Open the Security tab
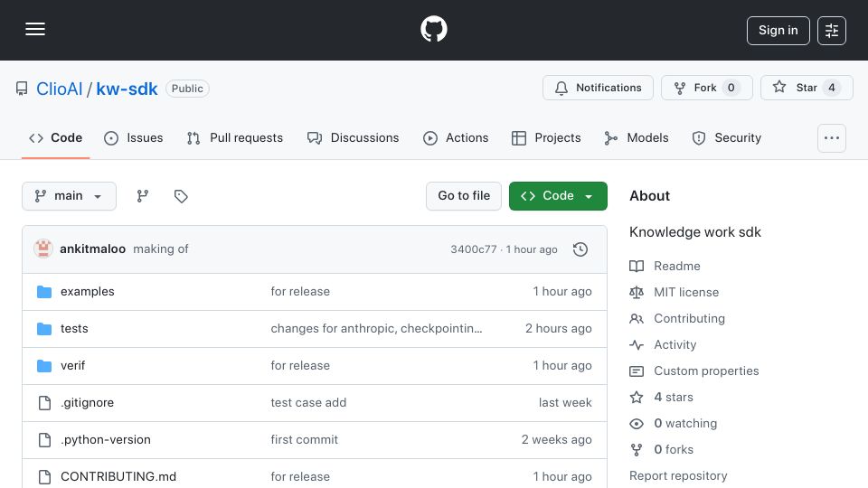 pyautogui.click(x=727, y=137)
